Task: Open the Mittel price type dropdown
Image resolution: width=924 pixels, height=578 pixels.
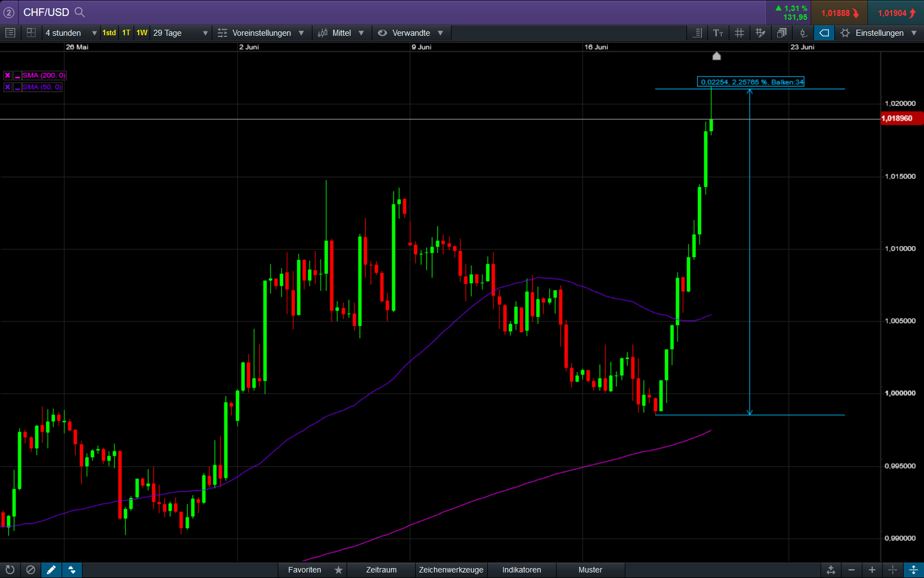Action: 341,33
